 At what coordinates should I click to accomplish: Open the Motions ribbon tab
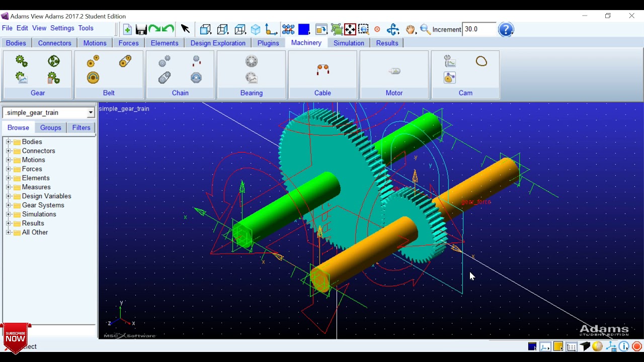pos(95,43)
